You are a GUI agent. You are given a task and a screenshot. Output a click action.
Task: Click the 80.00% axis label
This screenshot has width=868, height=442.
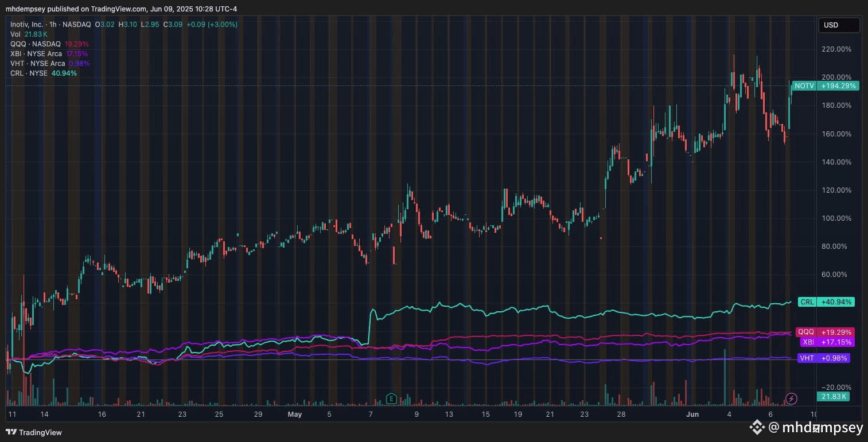click(835, 247)
